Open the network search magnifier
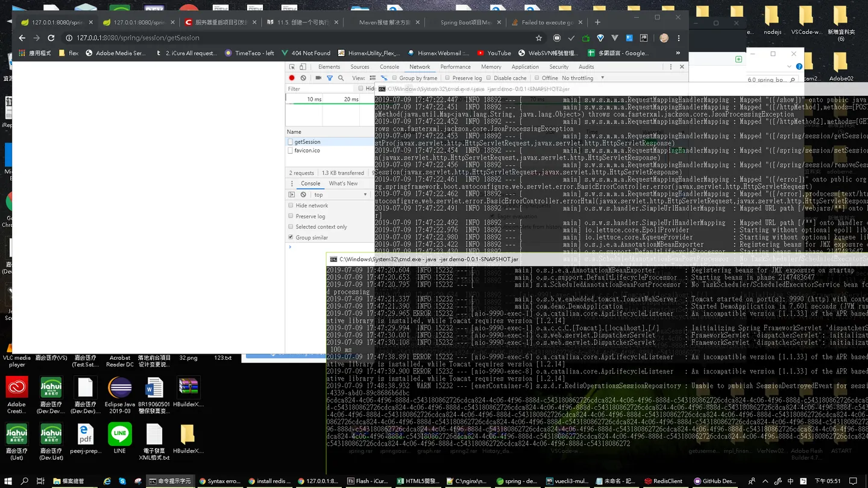Viewport: 868px width, 488px height. click(341, 78)
